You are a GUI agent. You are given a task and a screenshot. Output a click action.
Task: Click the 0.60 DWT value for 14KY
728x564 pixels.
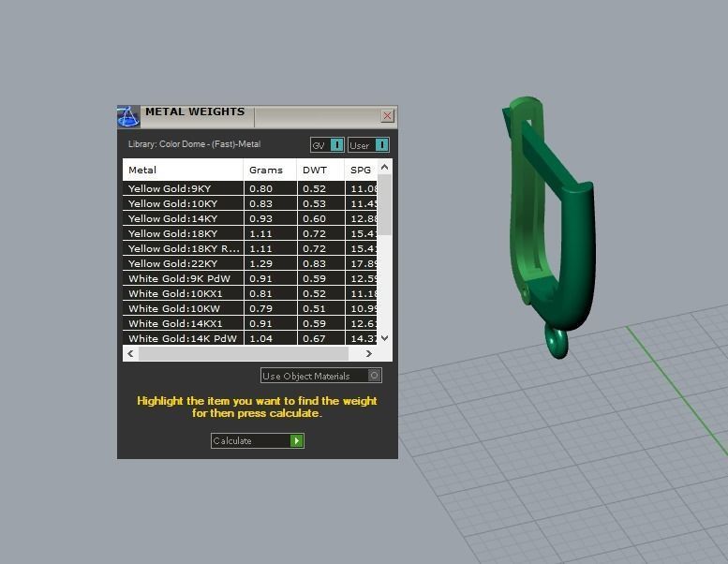314,218
